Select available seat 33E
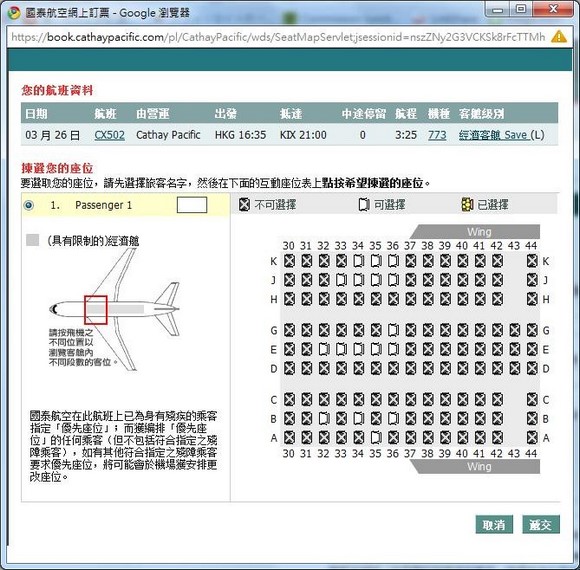Image resolution: width=580 pixels, height=570 pixels. pyautogui.click(x=341, y=349)
